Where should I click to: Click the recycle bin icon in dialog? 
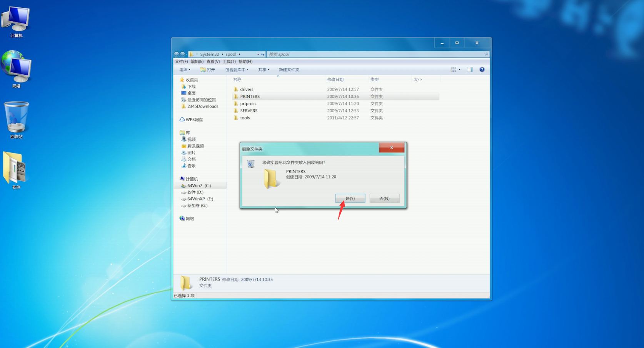point(251,164)
